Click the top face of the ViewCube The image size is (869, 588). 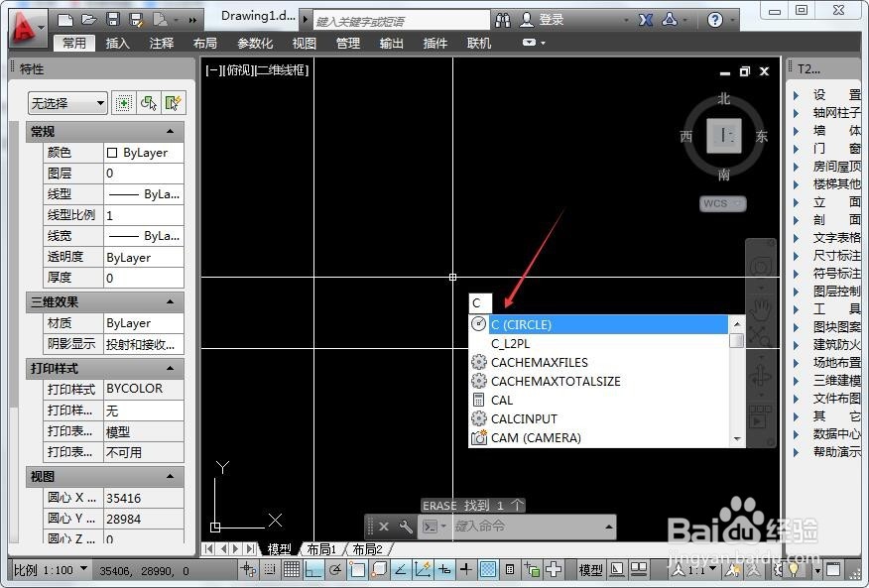point(724,136)
